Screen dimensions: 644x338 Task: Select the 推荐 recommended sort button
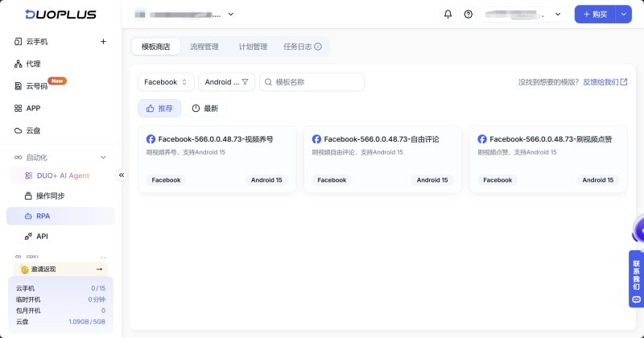[159, 109]
